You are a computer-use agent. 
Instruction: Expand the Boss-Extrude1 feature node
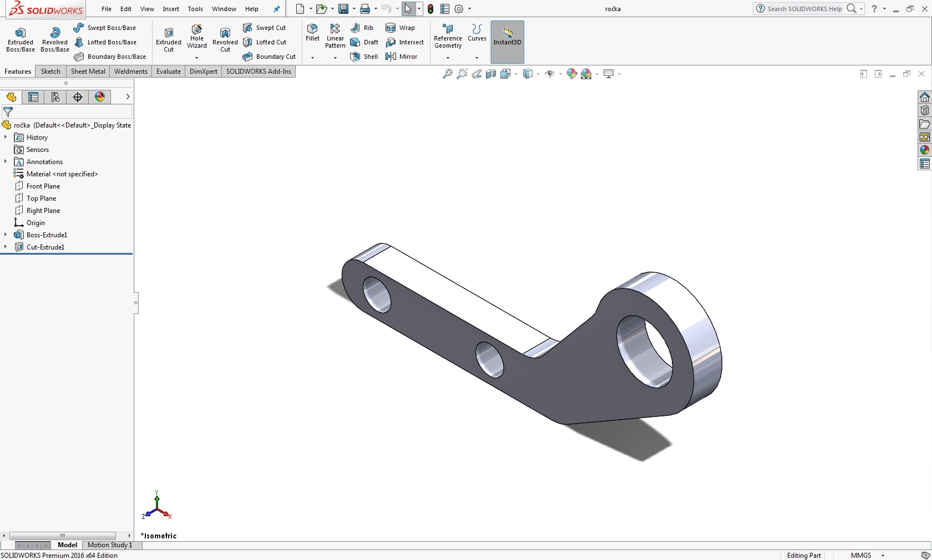pyautogui.click(x=6, y=235)
